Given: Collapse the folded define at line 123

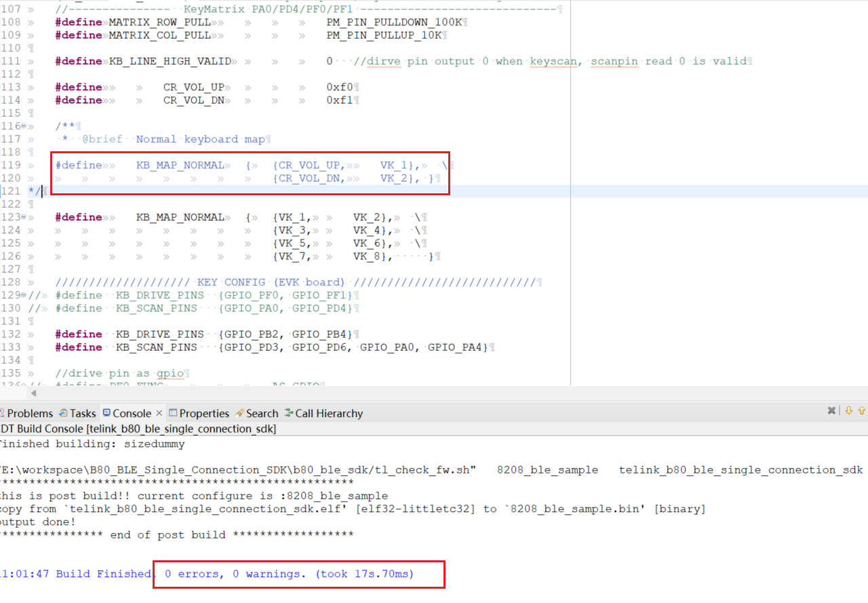Looking at the screenshot, I should coord(24,217).
